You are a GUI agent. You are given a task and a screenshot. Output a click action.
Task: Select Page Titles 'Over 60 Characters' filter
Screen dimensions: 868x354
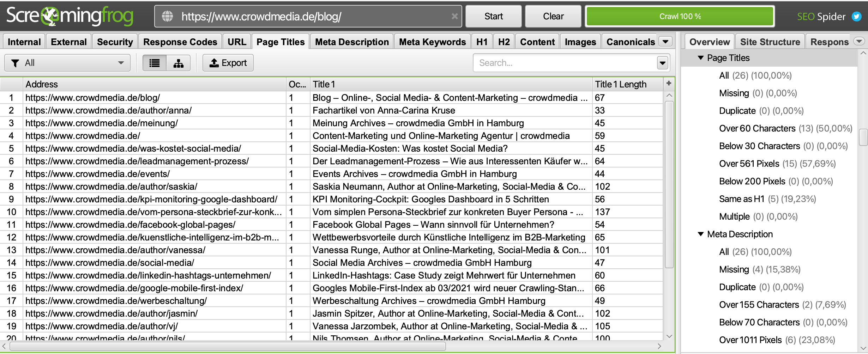785,128
